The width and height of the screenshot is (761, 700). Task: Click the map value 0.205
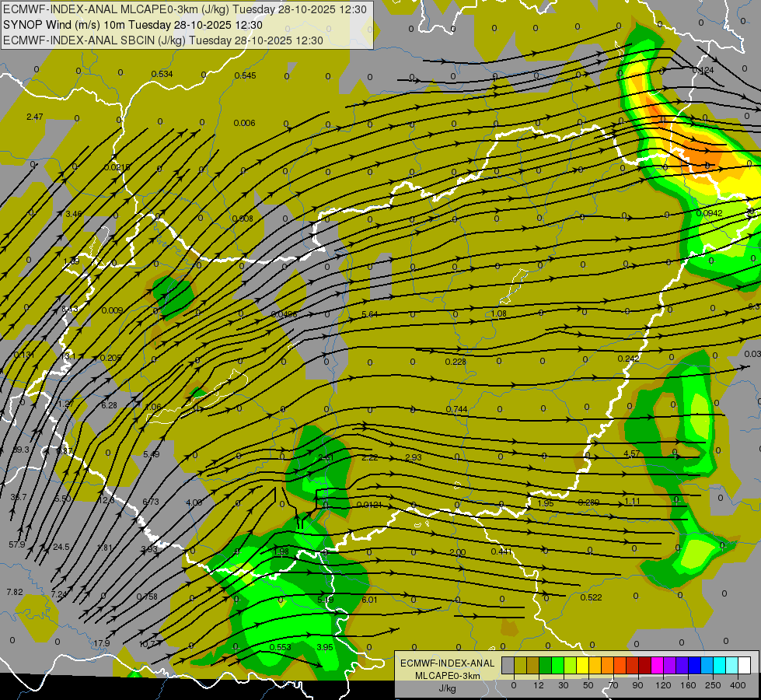point(110,358)
